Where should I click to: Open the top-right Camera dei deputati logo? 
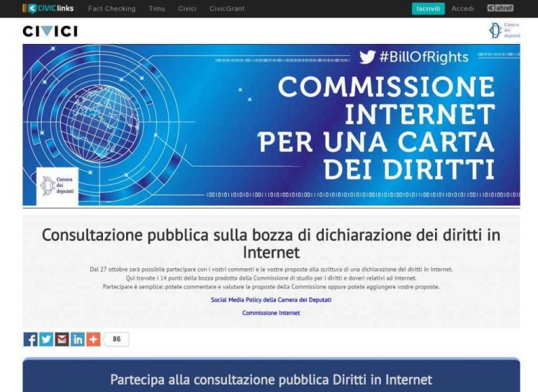click(504, 30)
